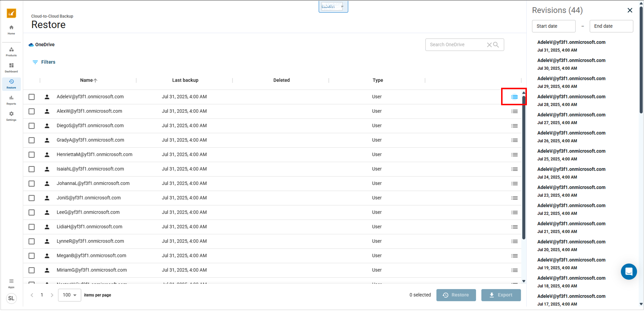Open revisions list for GradyA
This screenshot has width=644, height=312.
(x=514, y=140)
